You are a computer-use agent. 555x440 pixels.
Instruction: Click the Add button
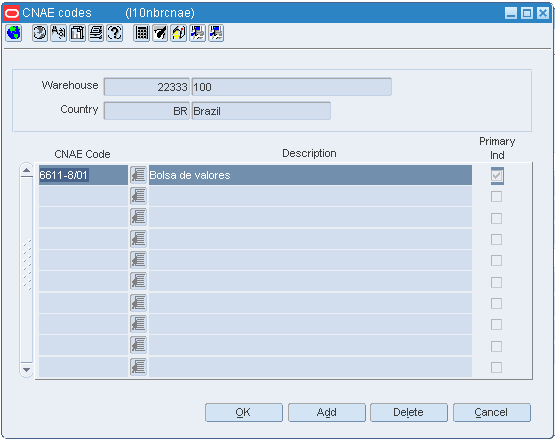[x=326, y=412]
